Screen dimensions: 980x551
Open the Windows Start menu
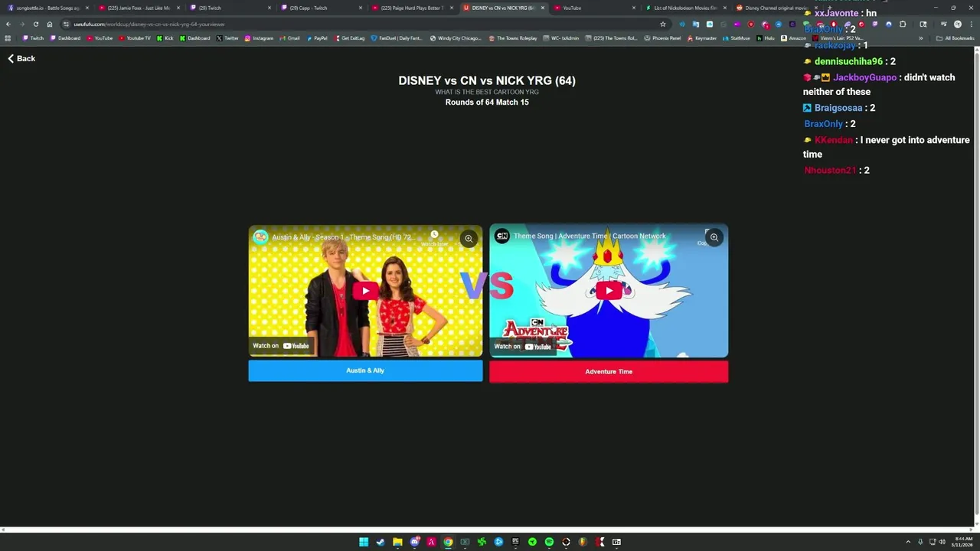(364, 542)
